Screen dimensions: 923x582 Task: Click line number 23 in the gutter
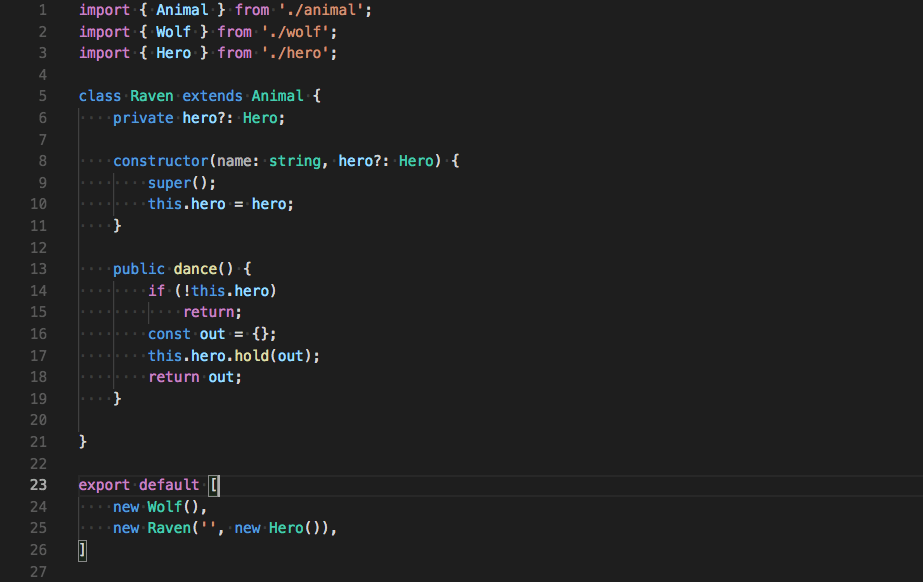(41, 484)
